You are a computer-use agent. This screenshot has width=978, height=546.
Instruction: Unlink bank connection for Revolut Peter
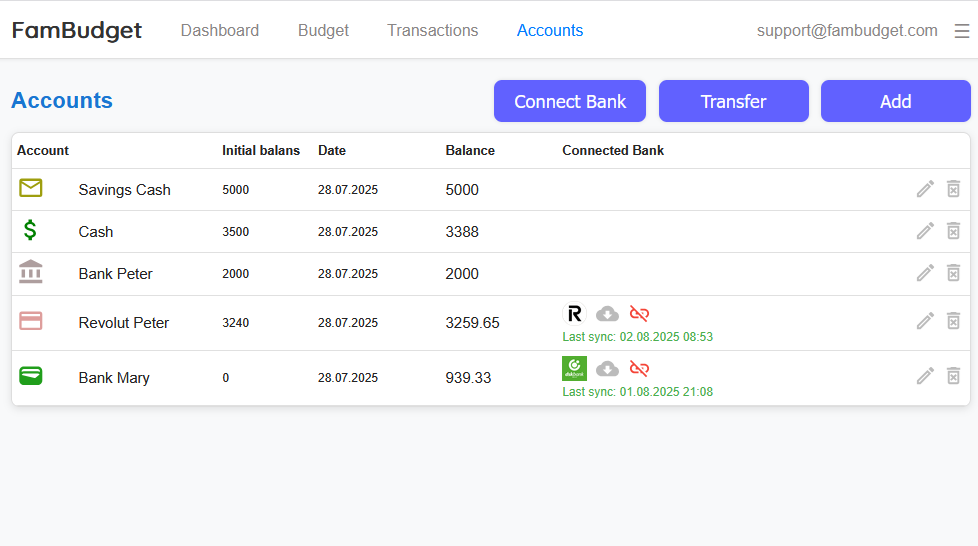pyautogui.click(x=639, y=314)
